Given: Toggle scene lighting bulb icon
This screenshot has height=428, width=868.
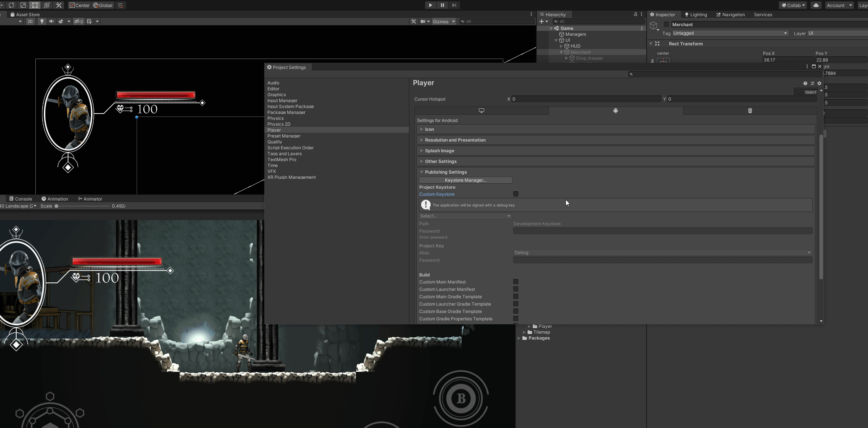Looking at the screenshot, I should click(x=42, y=21).
